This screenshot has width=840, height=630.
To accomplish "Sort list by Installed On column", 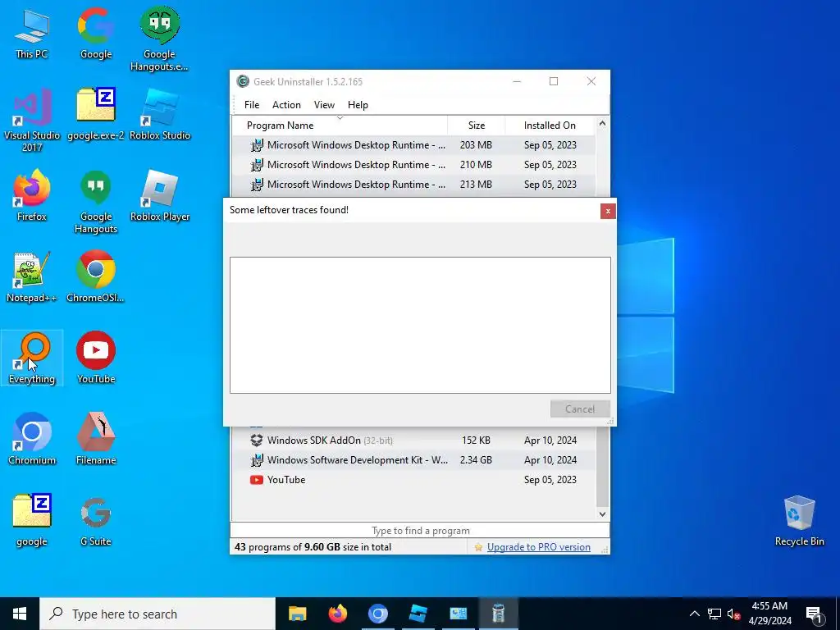I will point(550,126).
